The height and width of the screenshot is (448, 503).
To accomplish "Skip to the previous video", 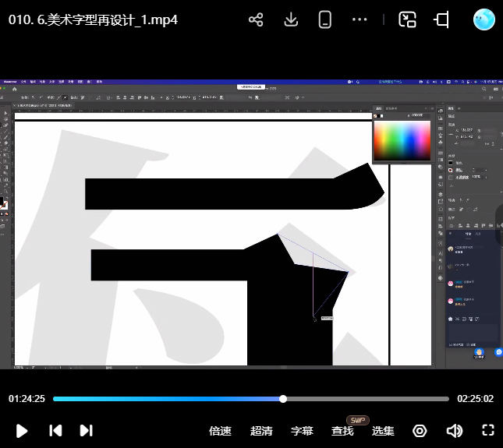I will coord(55,430).
